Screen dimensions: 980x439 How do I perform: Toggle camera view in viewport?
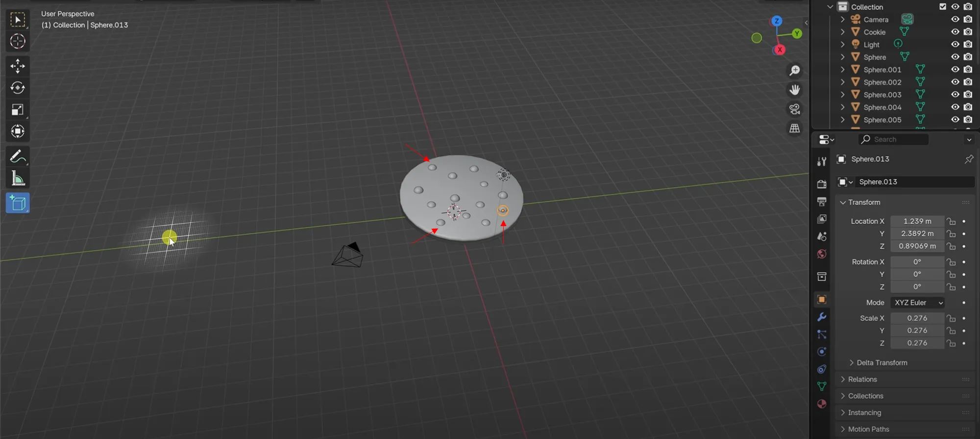795,109
